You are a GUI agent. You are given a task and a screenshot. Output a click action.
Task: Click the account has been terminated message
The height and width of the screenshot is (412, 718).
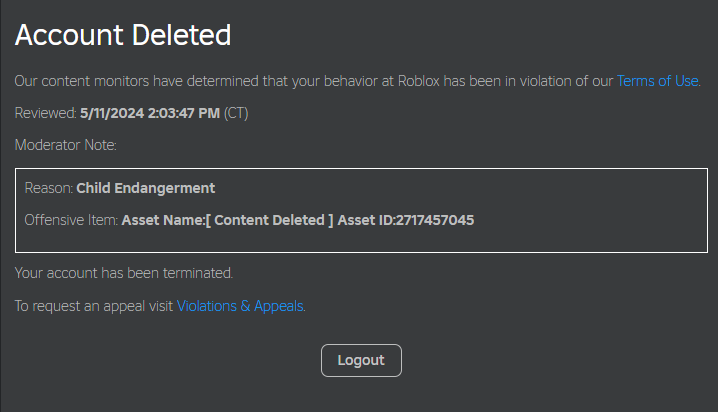(x=124, y=272)
